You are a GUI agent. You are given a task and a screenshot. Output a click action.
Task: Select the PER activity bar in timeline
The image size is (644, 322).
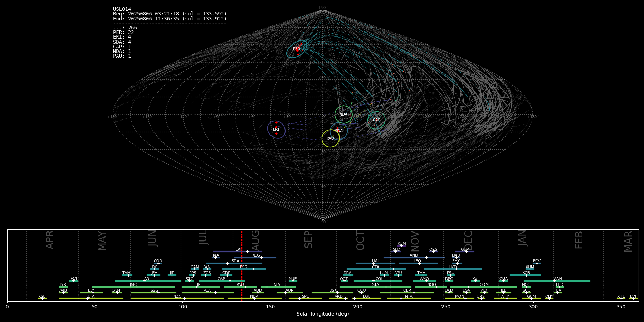[x=244, y=269]
